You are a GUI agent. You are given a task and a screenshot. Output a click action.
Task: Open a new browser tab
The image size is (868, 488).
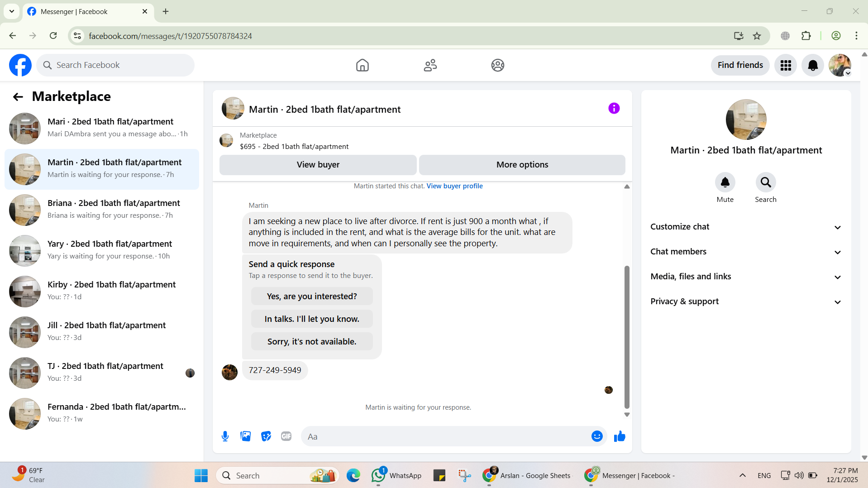[166, 11]
